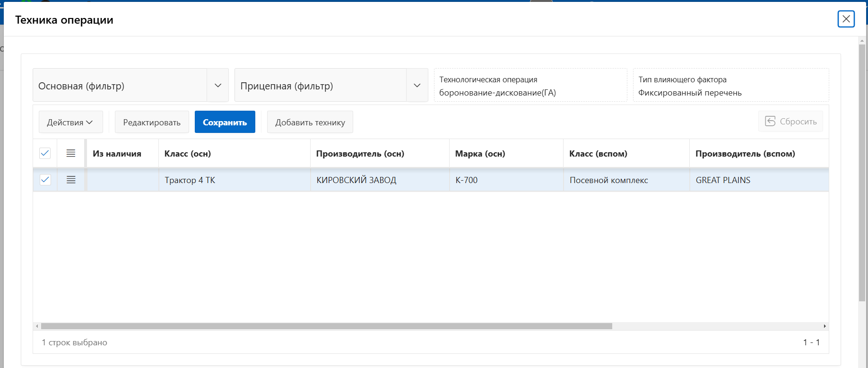
Task: Close the Техника операции dialog
Action: 846,19
